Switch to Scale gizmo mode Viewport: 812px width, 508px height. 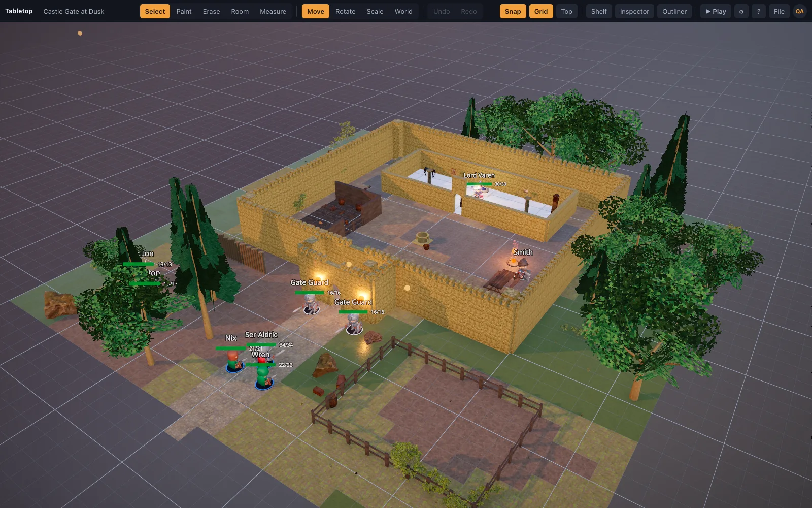point(375,11)
